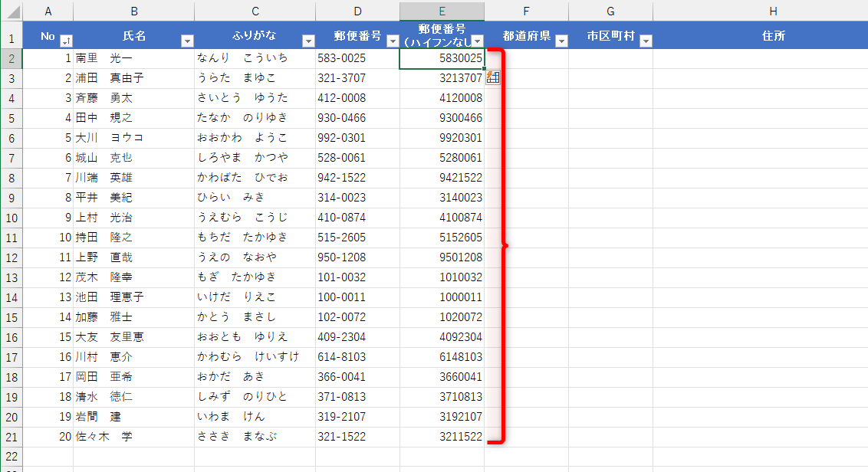
Task: Open the 郵便番号 column D filter dropdown
Action: tap(393, 41)
